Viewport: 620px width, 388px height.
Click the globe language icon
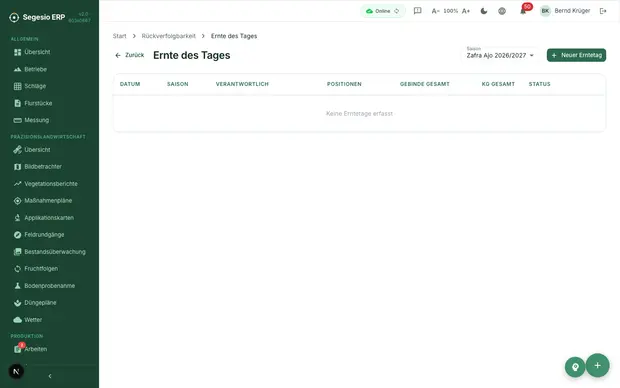click(x=502, y=11)
